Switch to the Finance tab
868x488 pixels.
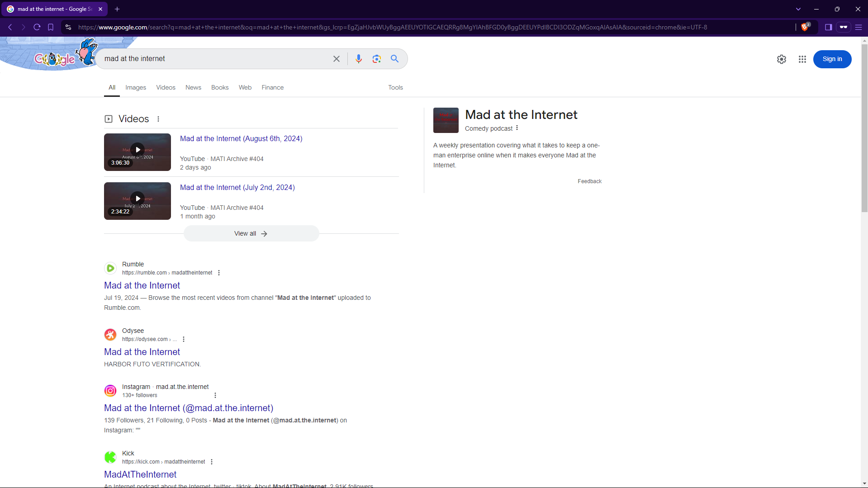[272, 87]
